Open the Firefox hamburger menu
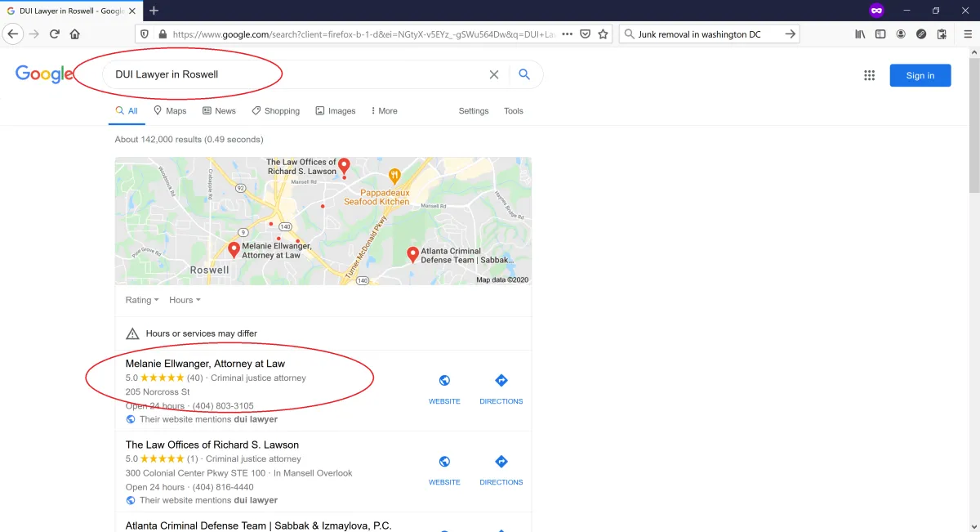980x532 pixels. 968,34
